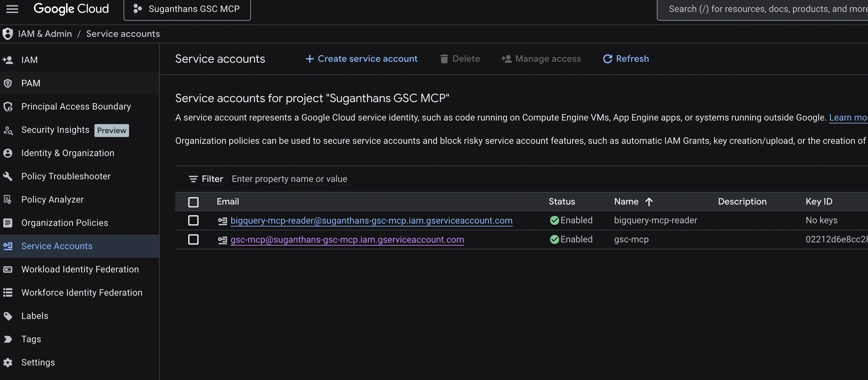Click the Filter lines icon
Viewport: 868px width, 380px height.
coord(193,179)
